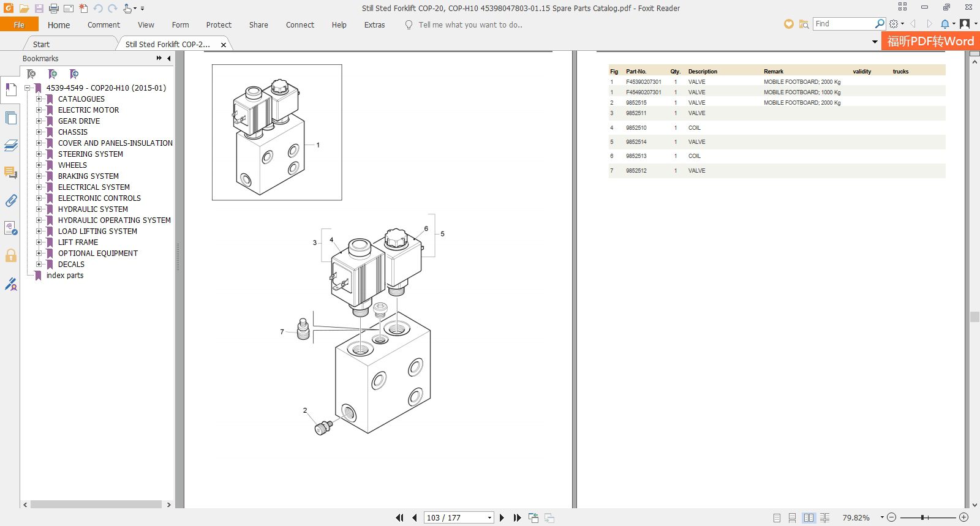
Task: Open the Protect ribbon tab
Action: click(219, 25)
